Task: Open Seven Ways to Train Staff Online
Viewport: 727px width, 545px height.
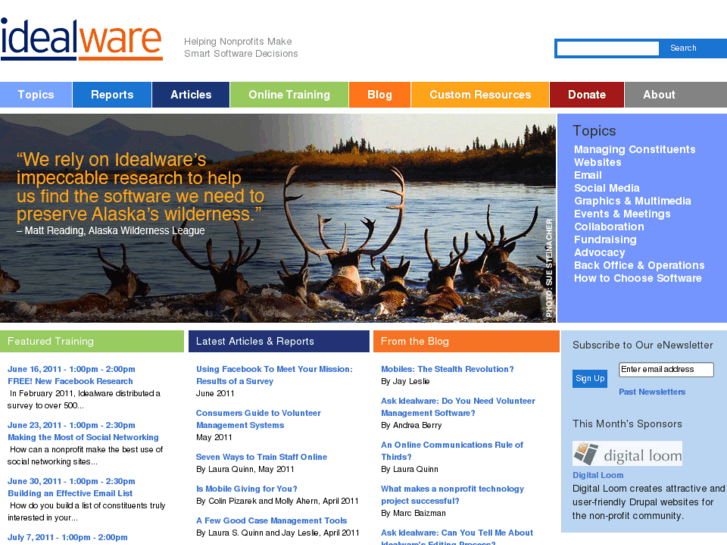Action: coord(261,457)
